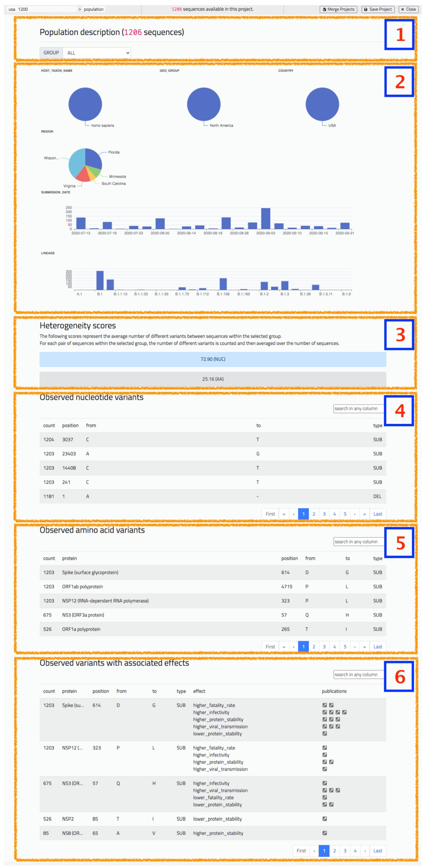Open the GROUP dropdown set to ALL
Viewport: 425px width, 868px height.
coord(97,53)
